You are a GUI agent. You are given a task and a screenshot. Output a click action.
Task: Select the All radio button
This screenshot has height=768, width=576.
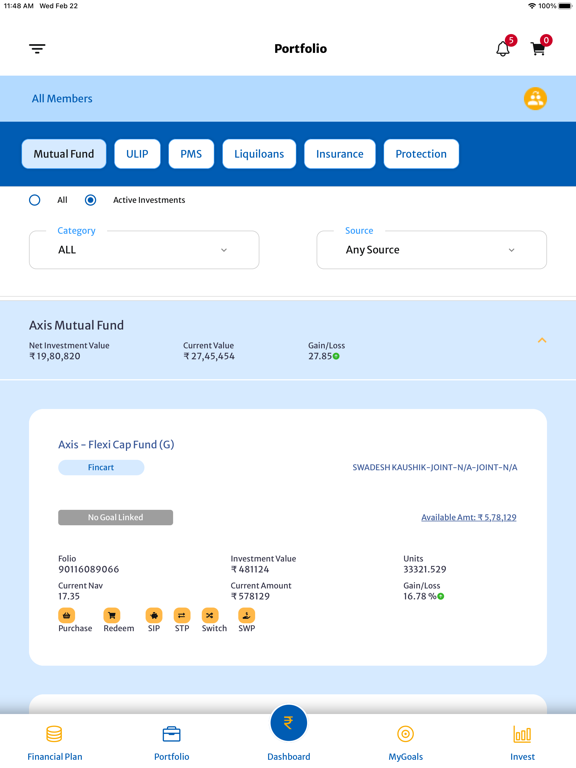tap(34, 200)
